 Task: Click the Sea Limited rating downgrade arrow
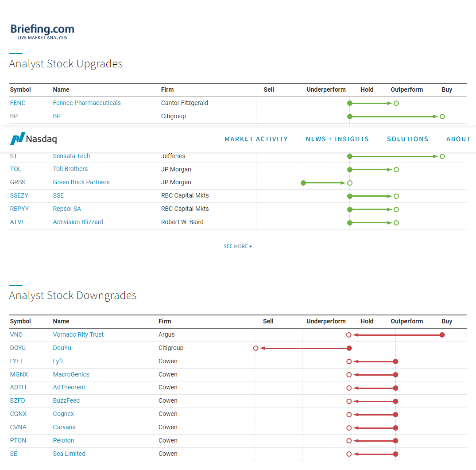pos(372,454)
